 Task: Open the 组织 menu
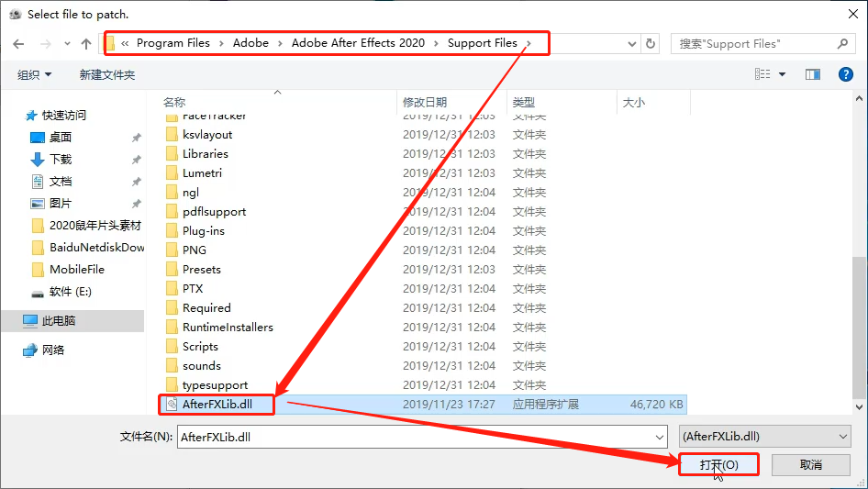[34, 74]
